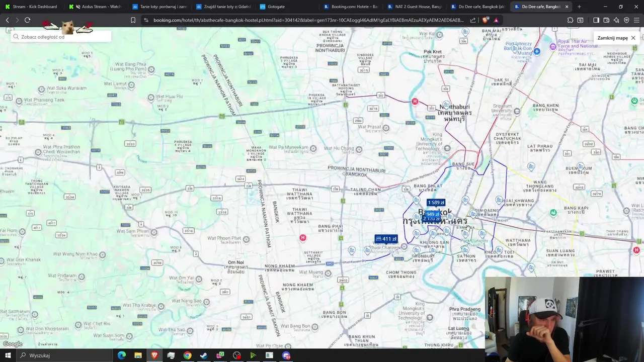
Task: Click the Wat Nang Sao marker icon
Action: [207, 302]
